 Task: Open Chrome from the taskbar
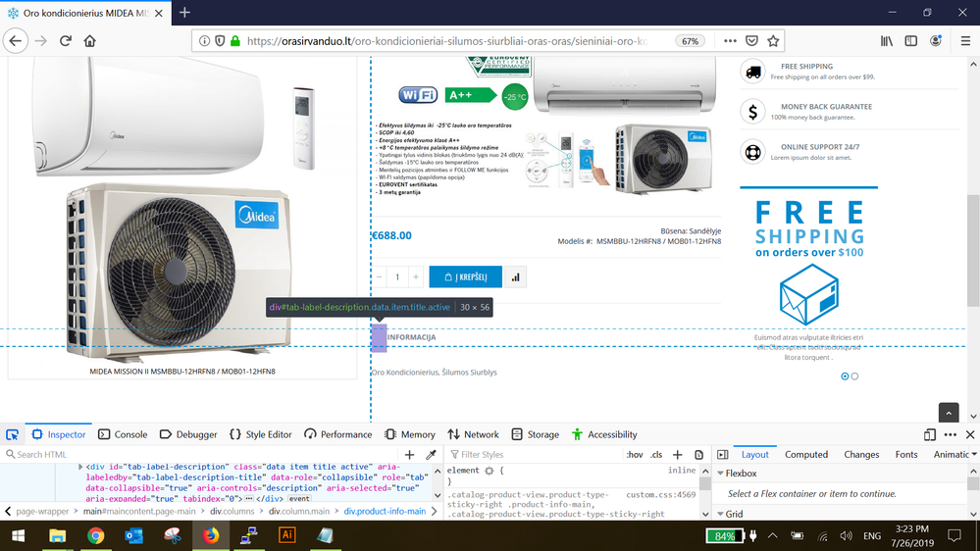click(x=95, y=536)
